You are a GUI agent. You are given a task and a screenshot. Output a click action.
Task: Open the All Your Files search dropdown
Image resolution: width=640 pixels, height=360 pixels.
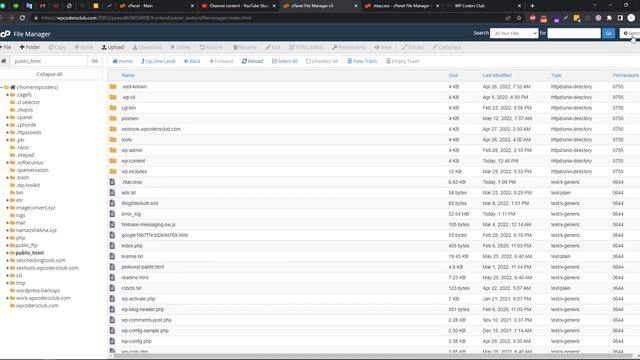pos(514,33)
